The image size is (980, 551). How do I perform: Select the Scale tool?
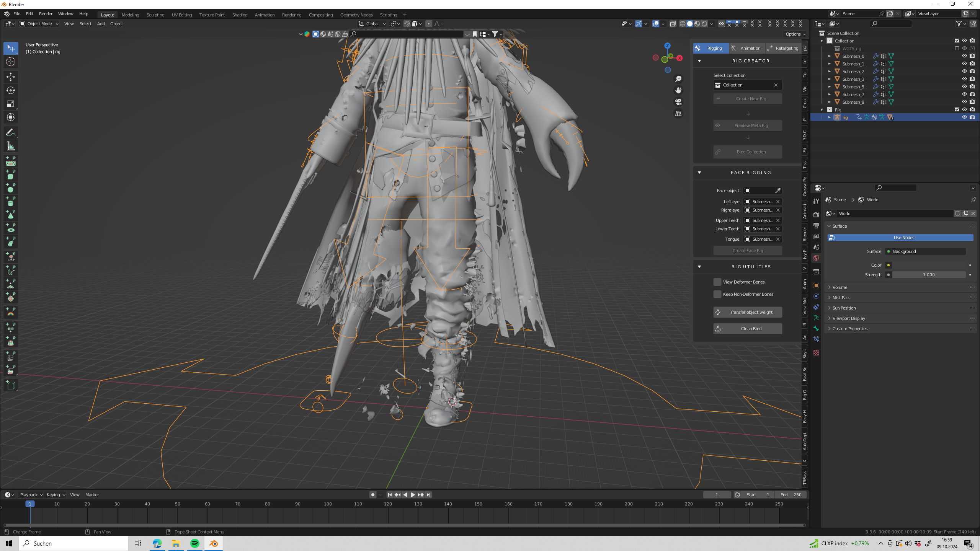coord(11,104)
